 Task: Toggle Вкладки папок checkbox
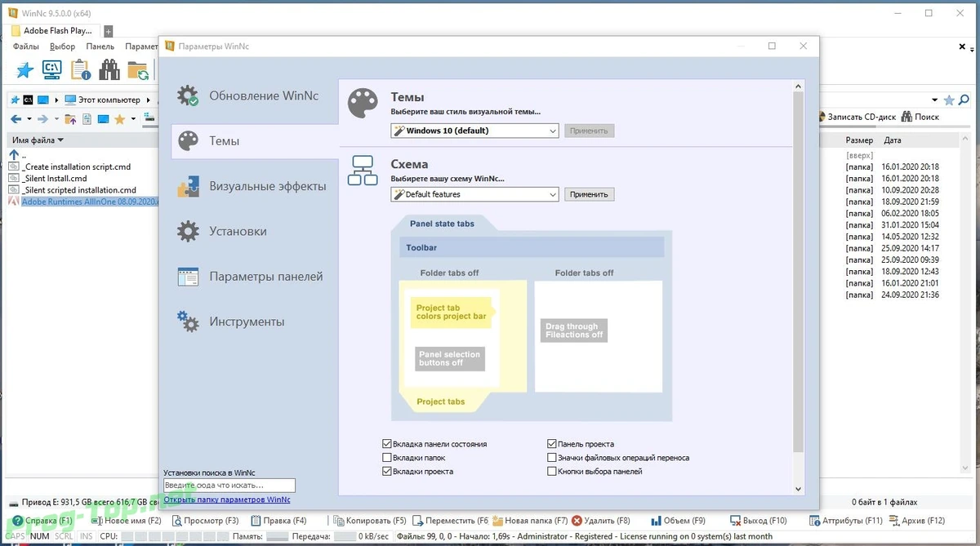387,458
